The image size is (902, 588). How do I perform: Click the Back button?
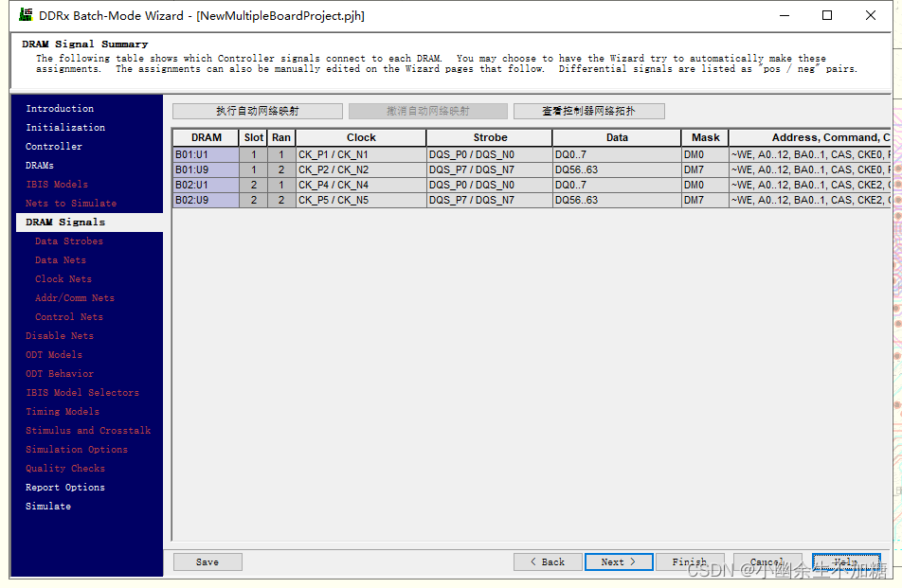pos(549,562)
